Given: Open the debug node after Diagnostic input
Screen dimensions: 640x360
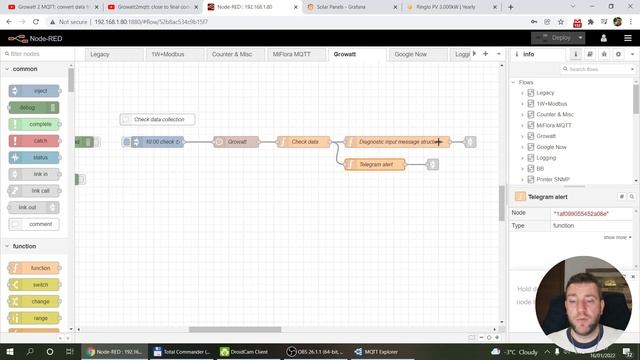Looking at the screenshot, I should [470, 142].
